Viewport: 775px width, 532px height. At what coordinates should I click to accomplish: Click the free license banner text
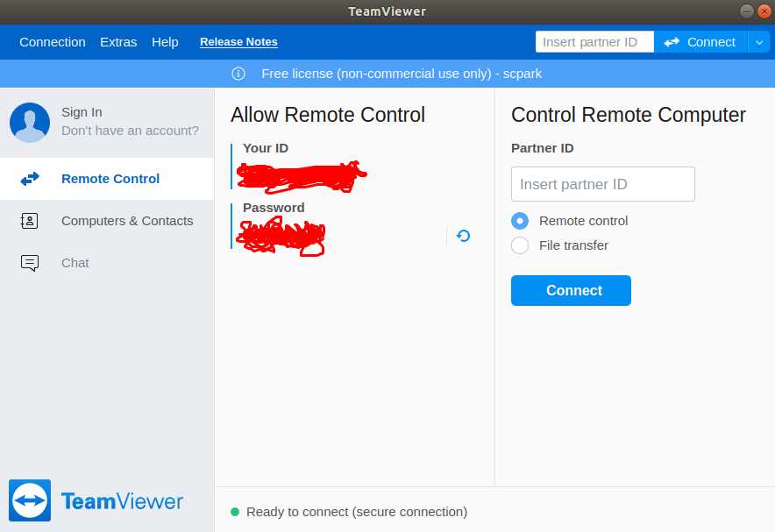(402, 74)
